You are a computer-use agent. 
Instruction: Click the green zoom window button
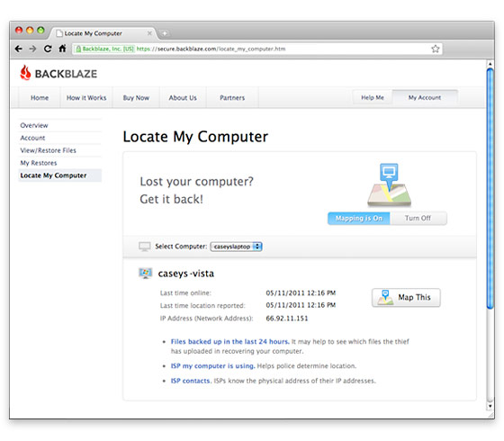click(x=40, y=31)
